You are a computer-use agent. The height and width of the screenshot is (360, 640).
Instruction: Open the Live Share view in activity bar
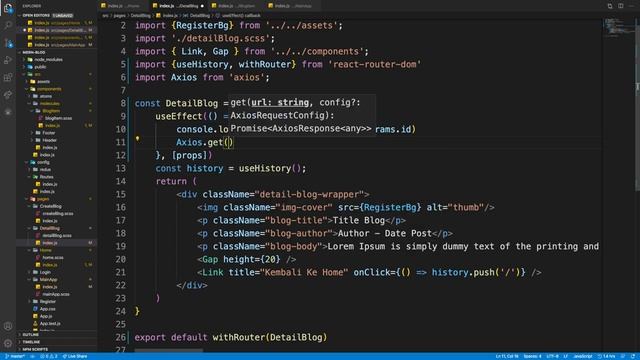tap(8, 95)
